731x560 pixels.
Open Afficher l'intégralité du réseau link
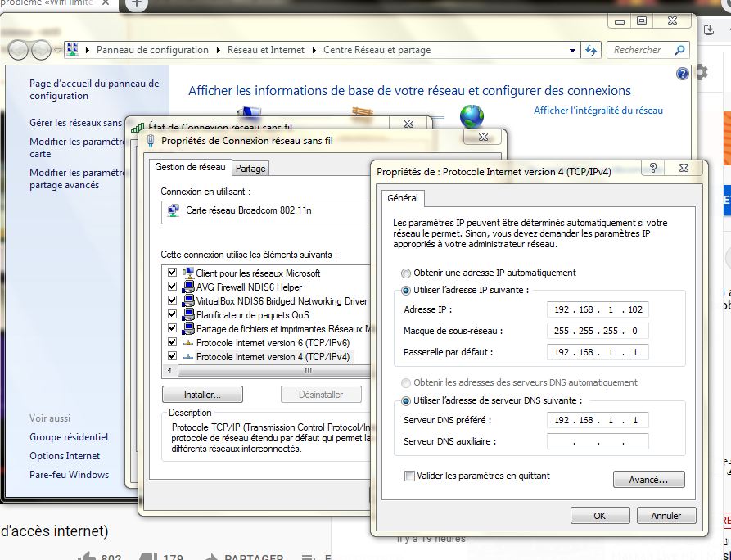point(598,111)
